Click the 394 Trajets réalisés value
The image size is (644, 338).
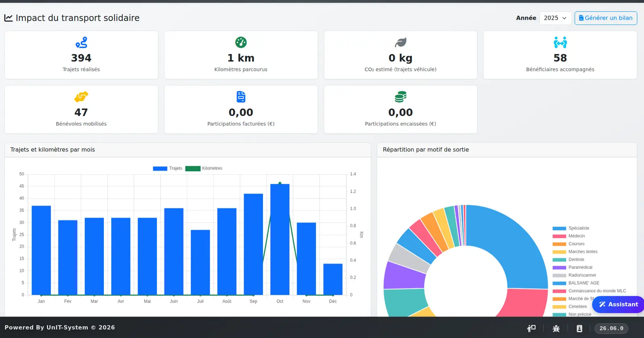click(x=81, y=58)
